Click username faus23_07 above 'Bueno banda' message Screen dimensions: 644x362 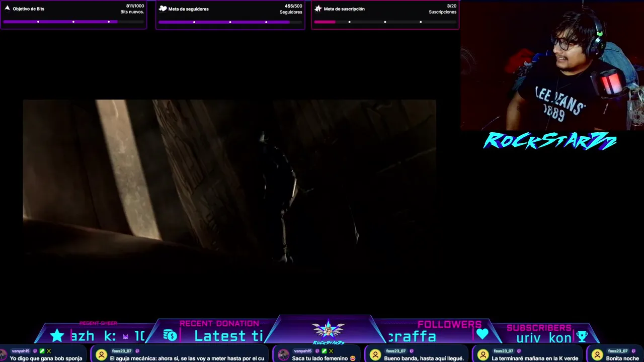pos(395,351)
